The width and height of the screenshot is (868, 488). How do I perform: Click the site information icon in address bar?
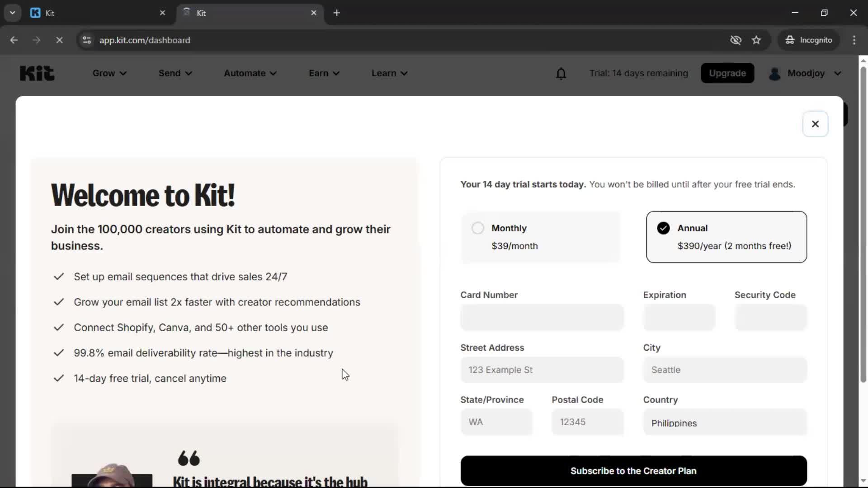point(86,40)
